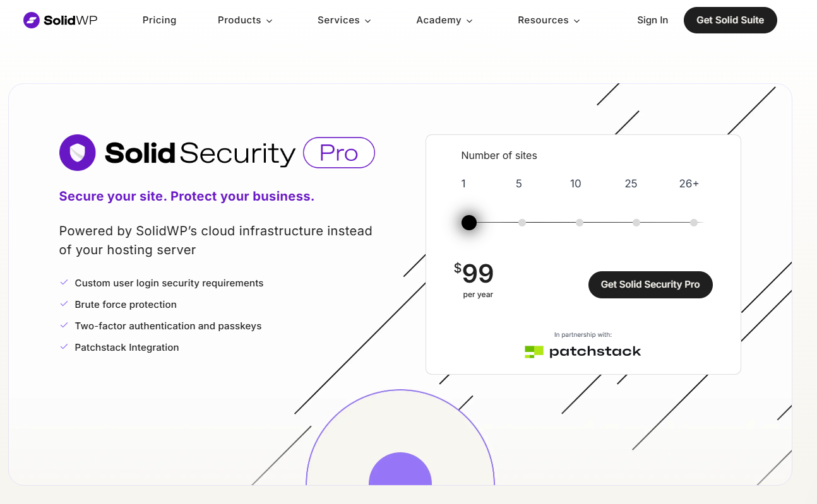
Task: Click the Get Solid Suite button
Action: click(x=730, y=20)
